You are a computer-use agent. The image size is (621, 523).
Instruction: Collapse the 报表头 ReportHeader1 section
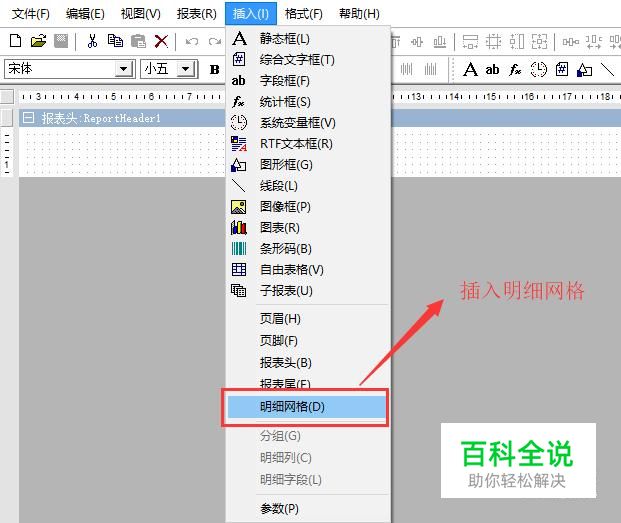tap(28, 118)
